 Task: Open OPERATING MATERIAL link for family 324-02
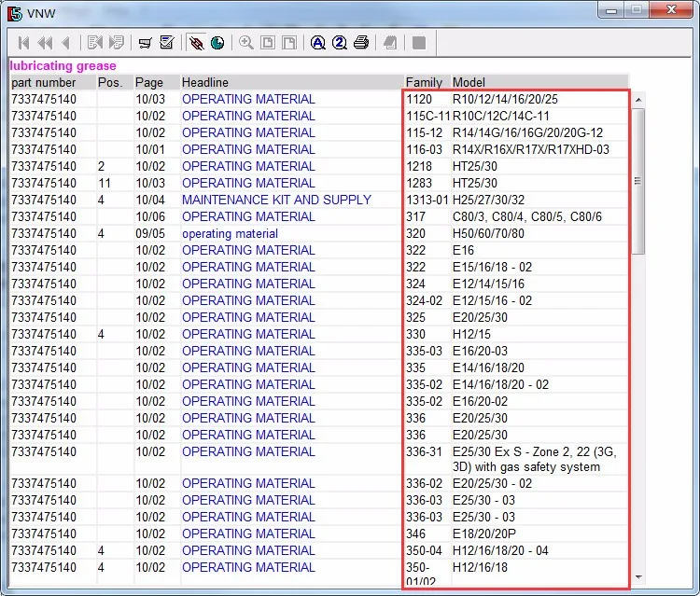tap(248, 300)
